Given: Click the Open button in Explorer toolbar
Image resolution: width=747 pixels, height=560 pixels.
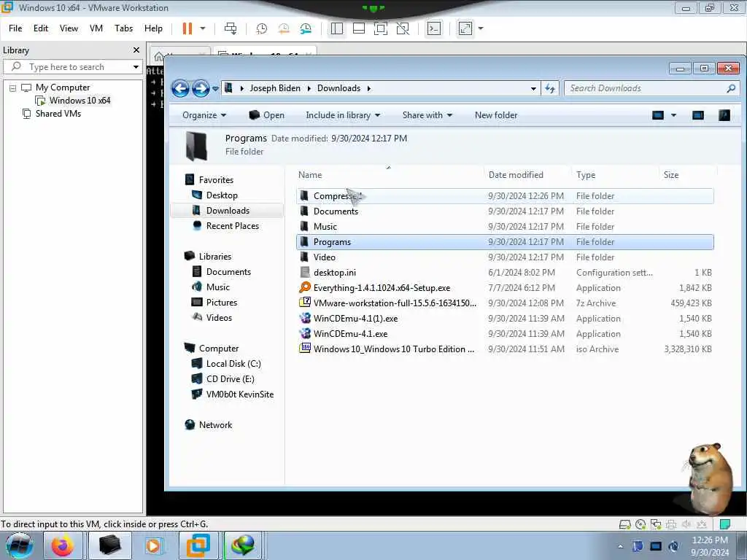Looking at the screenshot, I should click(267, 115).
